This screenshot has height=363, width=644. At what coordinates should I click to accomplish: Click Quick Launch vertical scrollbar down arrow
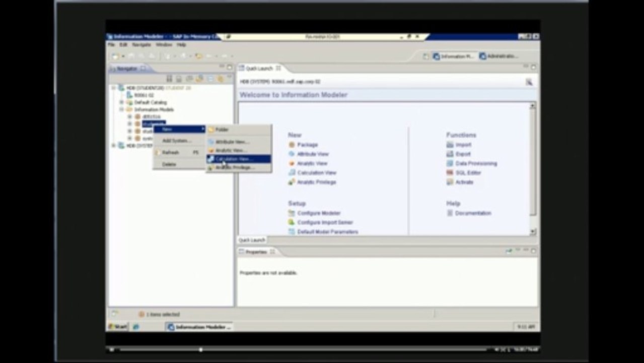(x=533, y=231)
